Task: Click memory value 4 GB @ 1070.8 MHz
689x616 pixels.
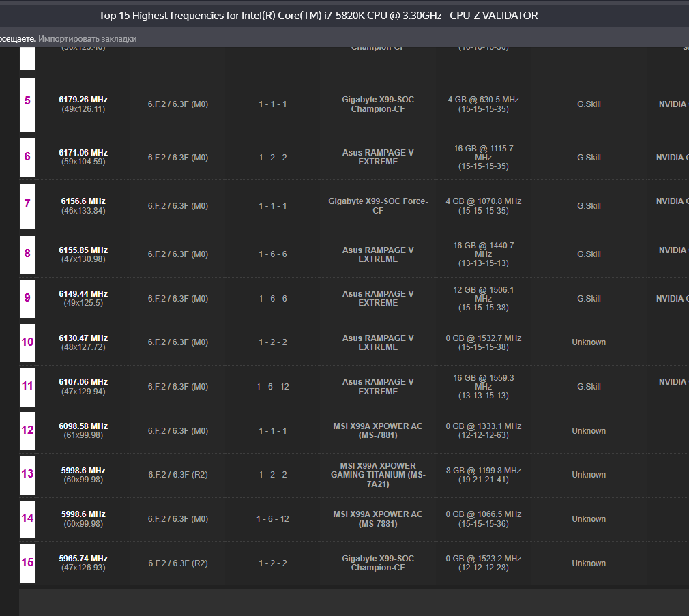Action: coord(484,201)
